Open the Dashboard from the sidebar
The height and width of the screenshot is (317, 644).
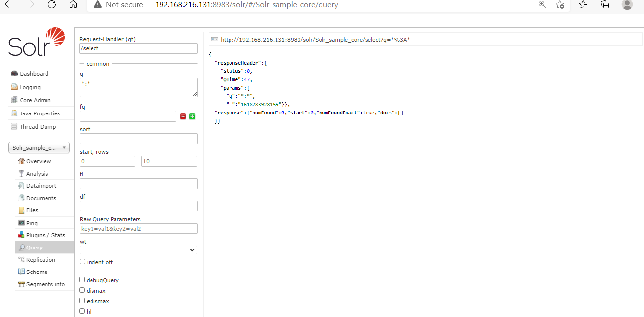coord(33,73)
